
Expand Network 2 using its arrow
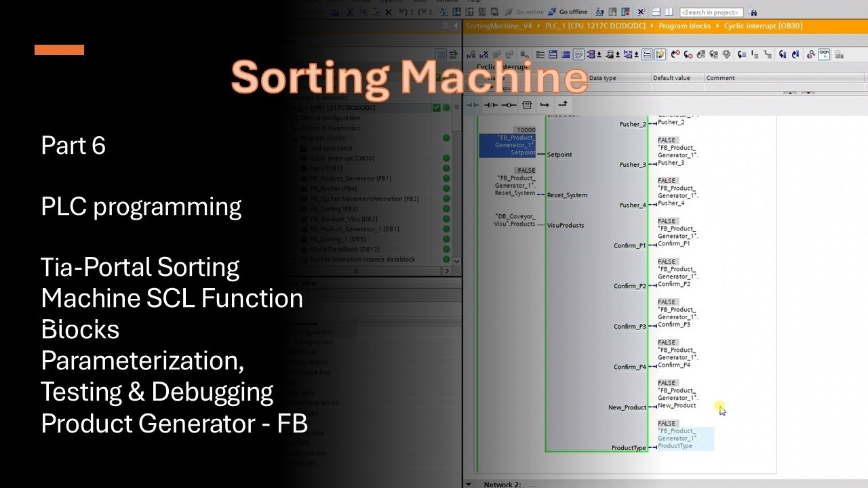tap(469, 484)
